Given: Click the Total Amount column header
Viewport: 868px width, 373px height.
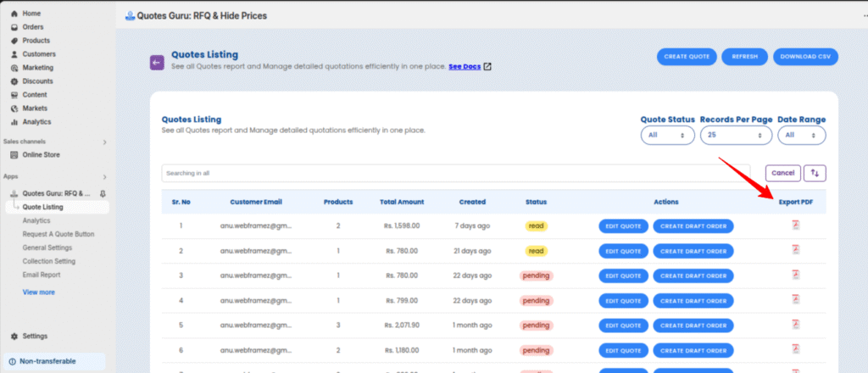Looking at the screenshot, I should pos(402,202).
